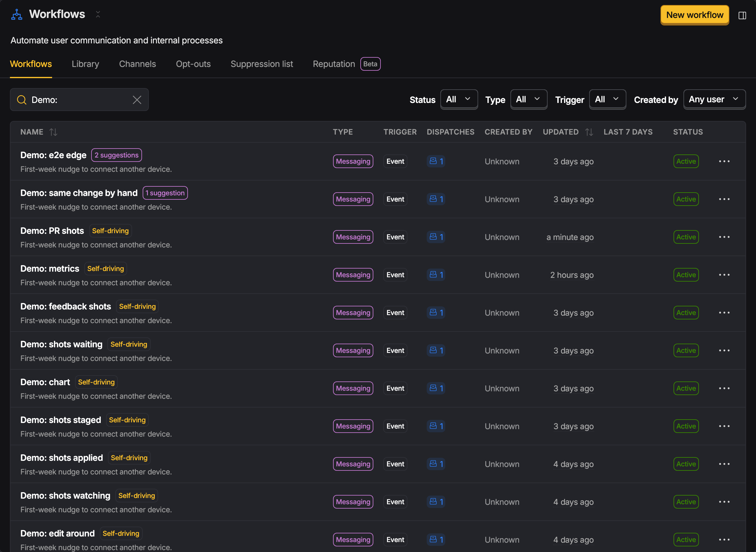Viewport: 756px width, 552px height.
Task: Open the Trigger filter dropdown
Action: click(607, 99)
